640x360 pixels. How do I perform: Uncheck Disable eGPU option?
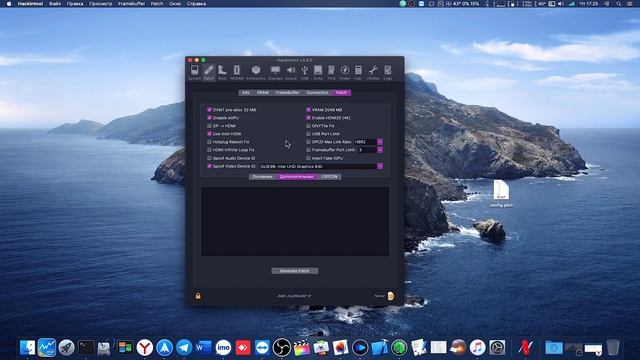tap(209, 118)
